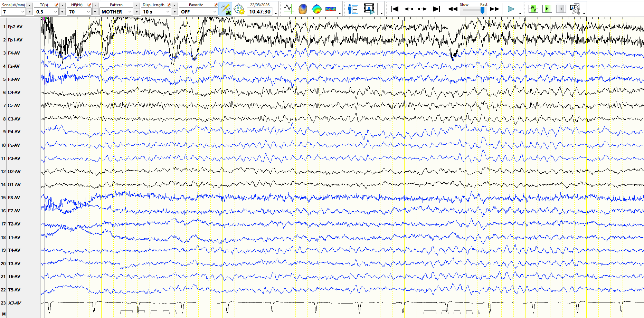Screen dimensions: 644x318
Task: Click the TC(s) up arrow stepper
Action: tap(63, 6)
